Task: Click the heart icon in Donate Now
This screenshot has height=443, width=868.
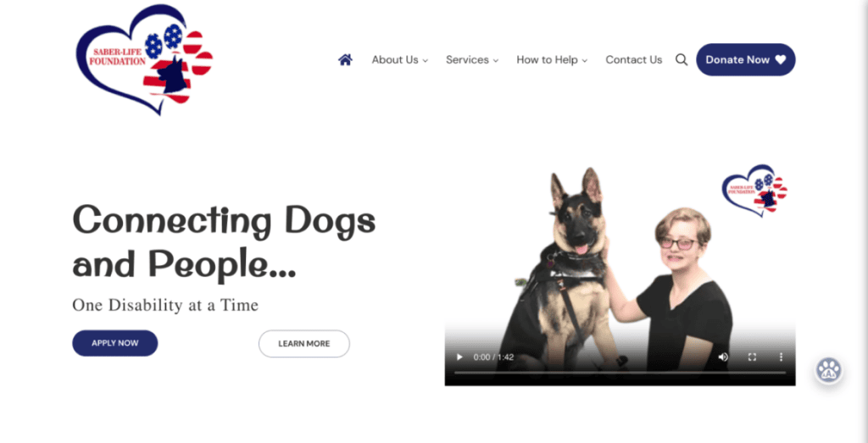Action: [x=780, y=60]
